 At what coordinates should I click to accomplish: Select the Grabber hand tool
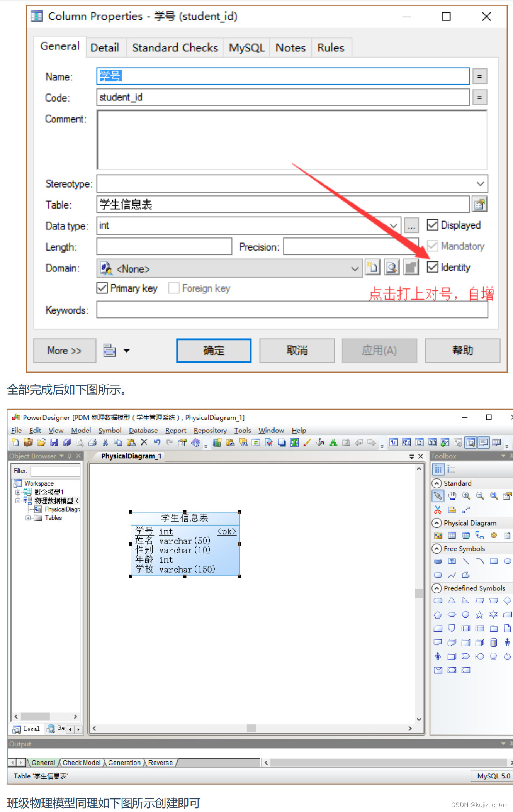pos(452,496)
